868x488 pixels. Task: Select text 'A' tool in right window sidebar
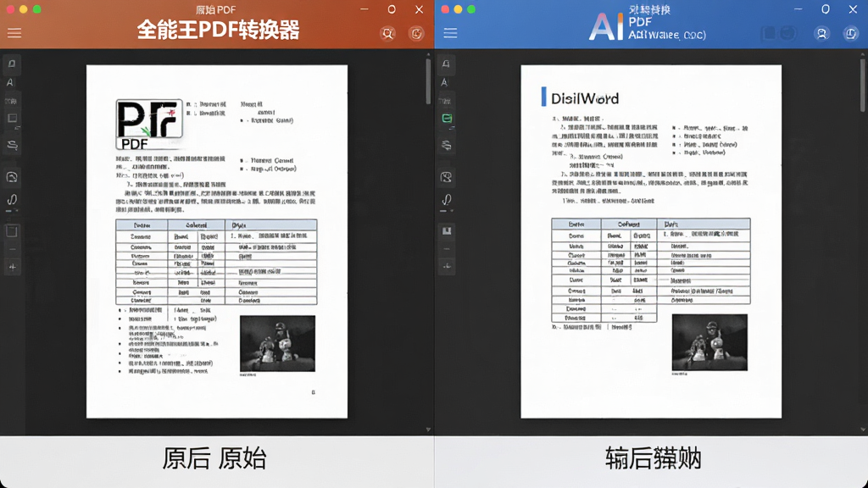[x=444, y=82]
